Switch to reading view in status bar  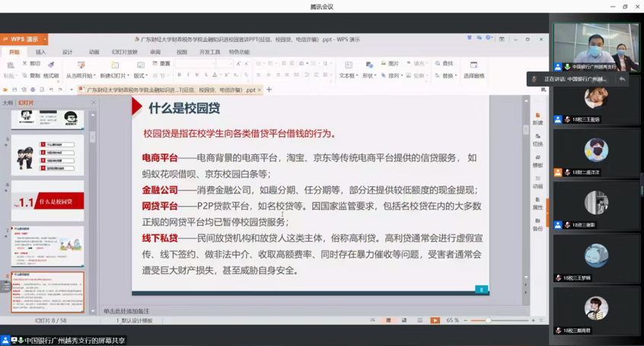[419, 320]
